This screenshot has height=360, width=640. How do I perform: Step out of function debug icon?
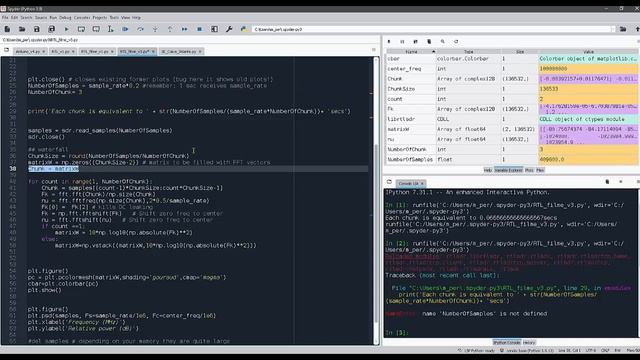(170, 29)
